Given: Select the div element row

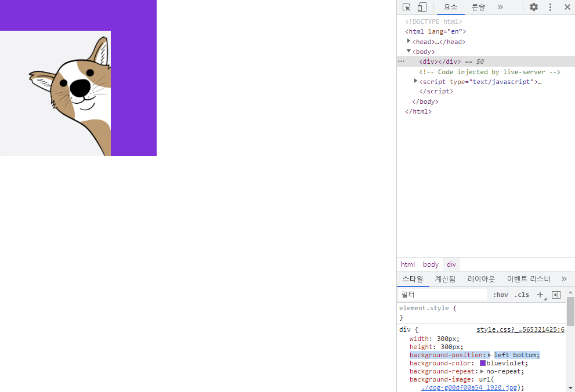Looking at the screenshot, I should [x=486, y=61].
